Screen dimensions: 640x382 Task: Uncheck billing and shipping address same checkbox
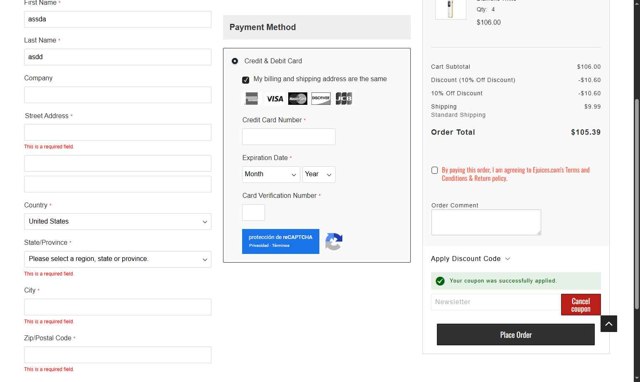(245, 80)
